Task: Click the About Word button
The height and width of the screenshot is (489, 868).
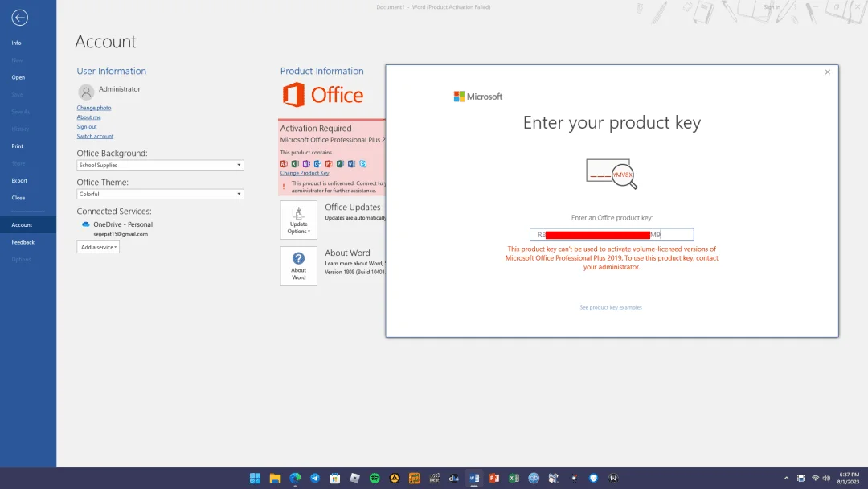Action: tap(298, 266)
